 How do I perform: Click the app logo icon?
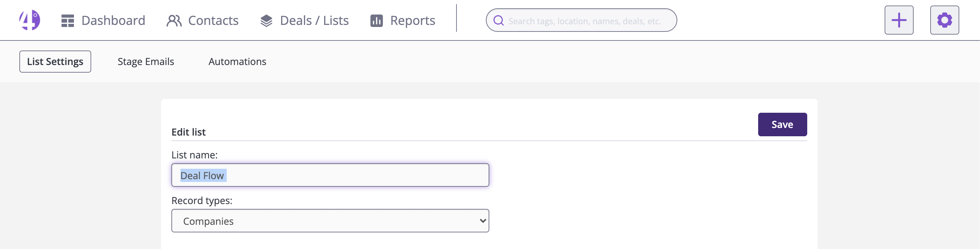[x=30, y=20]
